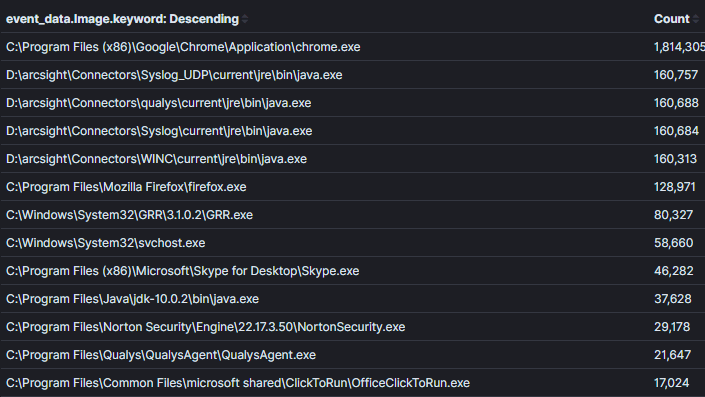The width and height of the screenshot is (705, 397).
Task: Select the Skype.exe path row
Action: (x=183, y=271)
